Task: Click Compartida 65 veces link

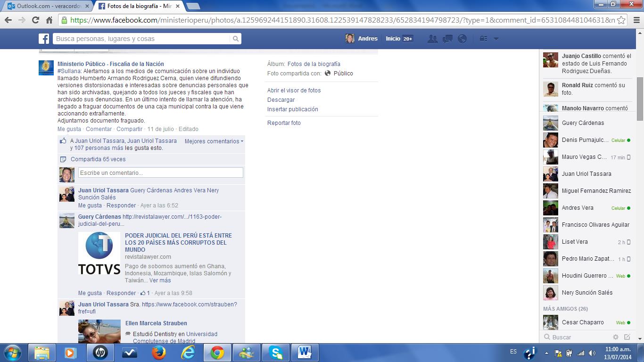Action: (98, 159)
